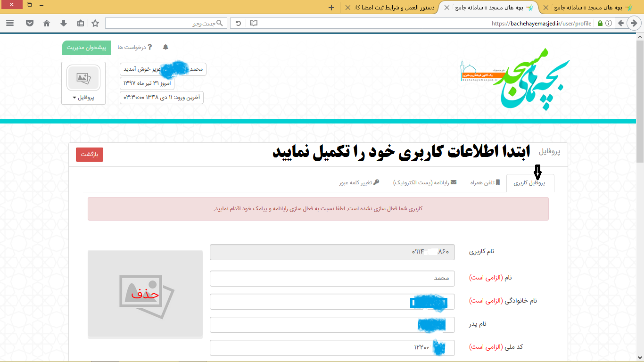
Task: Click the نام خانوادگی input field
Action: coord(332,302)
